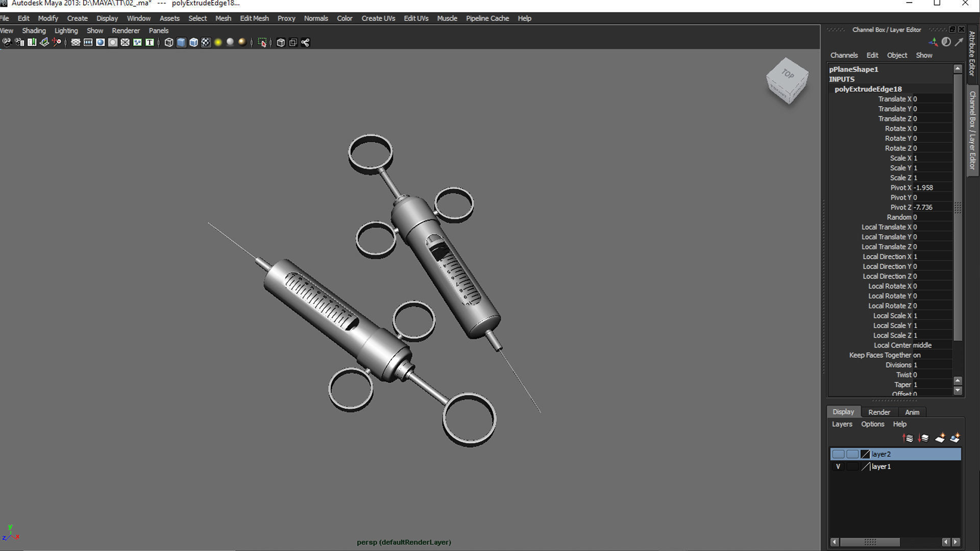Click the Shadows grey sphere icon
The image size is (980, 551).
tap(230, 42)
